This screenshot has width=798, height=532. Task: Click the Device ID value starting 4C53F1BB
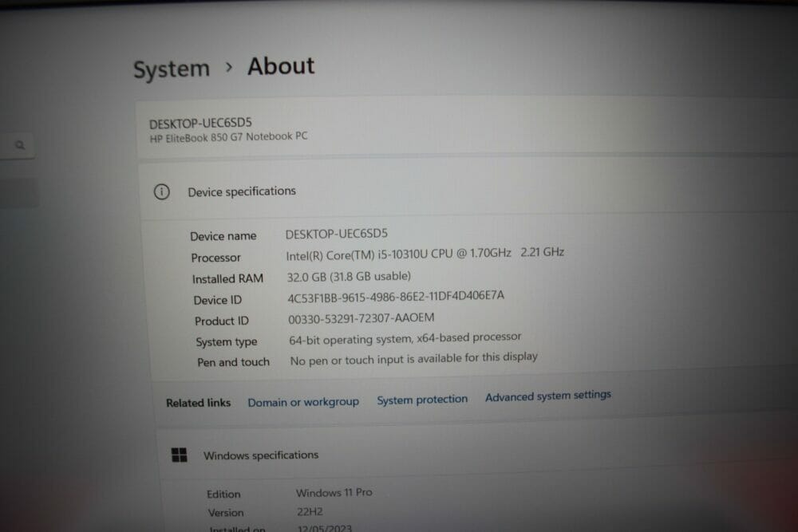click(396, 297)
